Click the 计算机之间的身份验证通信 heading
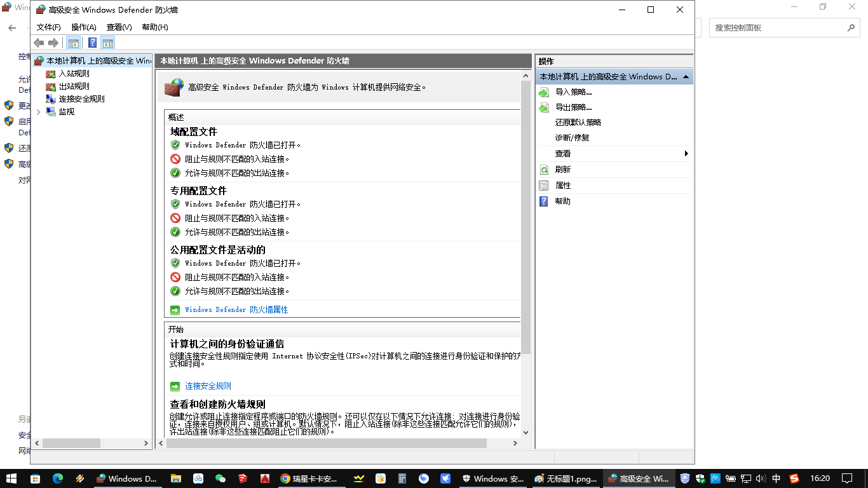868x488 pixels. point(227,344)
